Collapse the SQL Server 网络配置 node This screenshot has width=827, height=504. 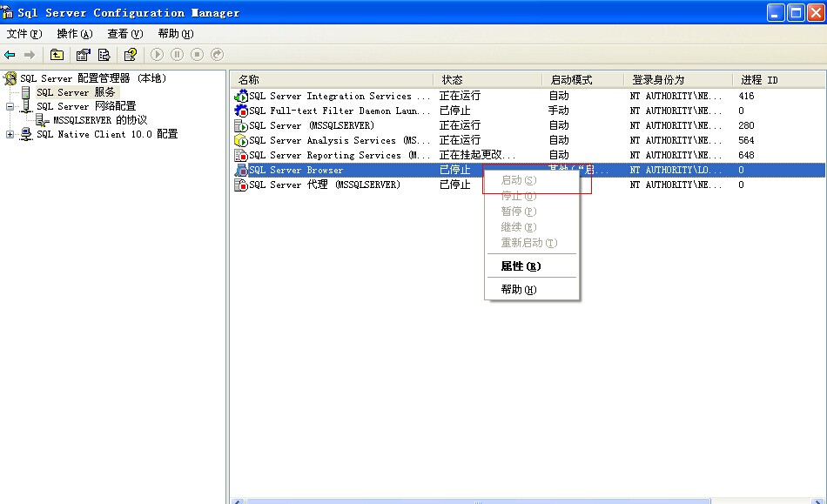(10, 106)
